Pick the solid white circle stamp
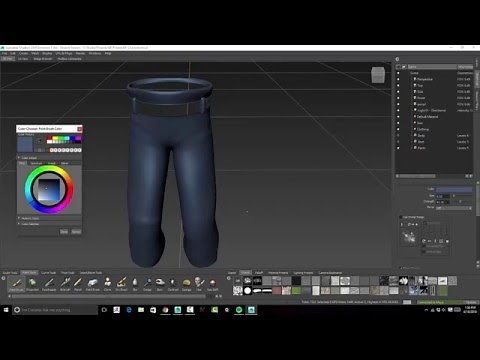This screenshot has width=480, height=360. 247,291
